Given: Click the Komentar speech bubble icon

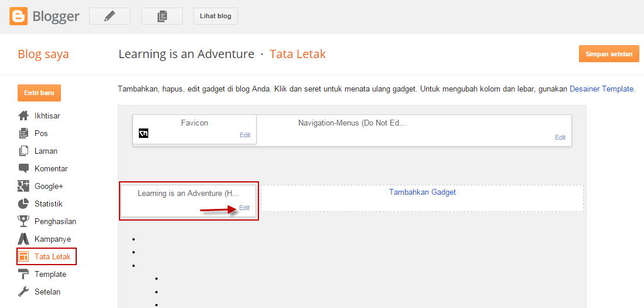Looking at the screenshot, I should (23, 168).
